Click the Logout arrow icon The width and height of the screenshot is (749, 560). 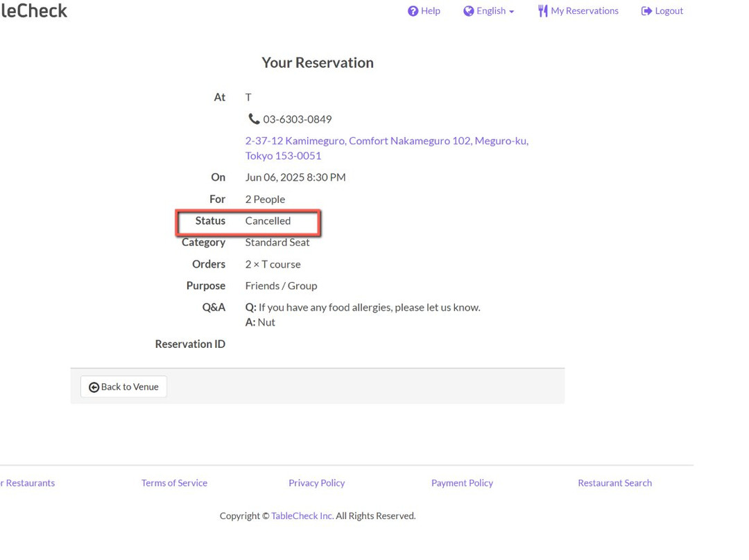click(646, 11)
